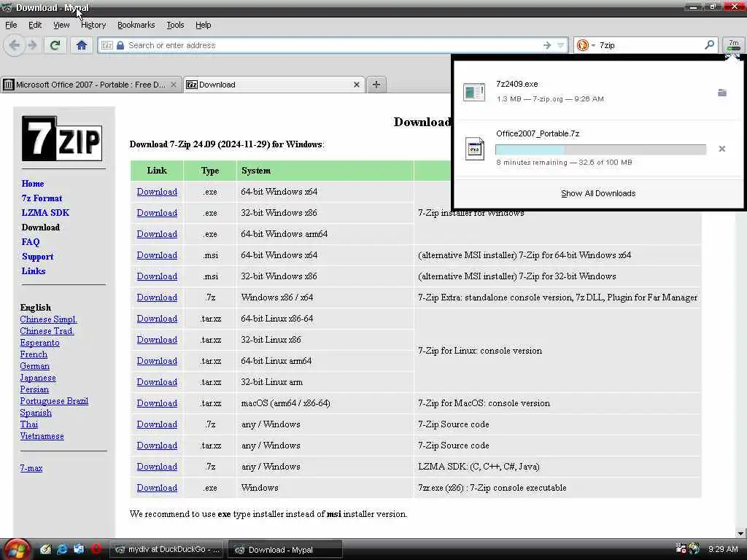Close the Download tab

coord(356,85)
